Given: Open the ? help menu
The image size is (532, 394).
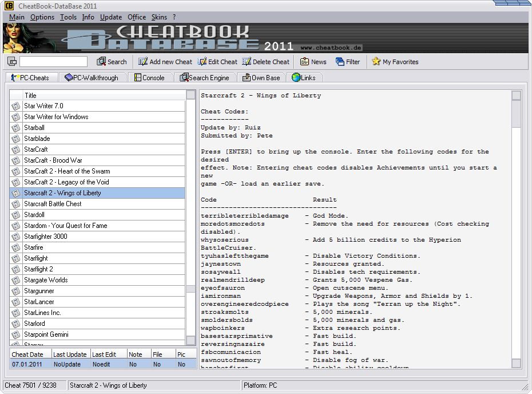Looking at the screenshot, I should click(174, 17).
